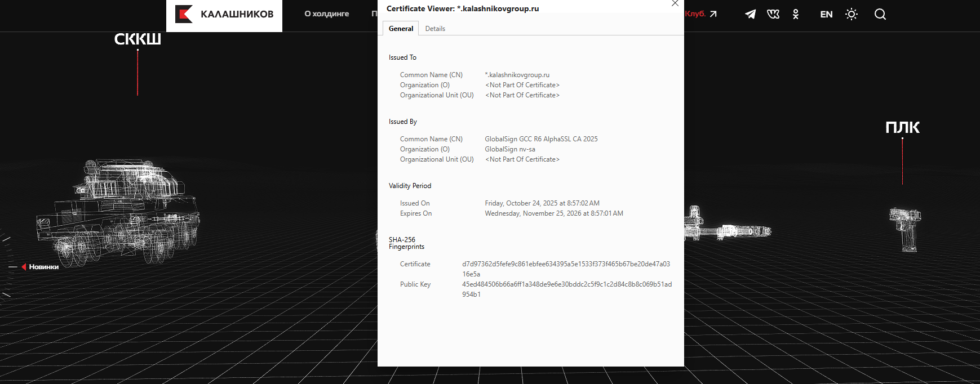Open the Kalashnikov logo home link
Viewport: 980px width, 384px height.
click(x=224, y=15)
